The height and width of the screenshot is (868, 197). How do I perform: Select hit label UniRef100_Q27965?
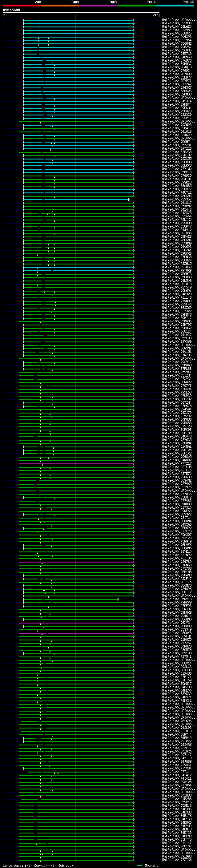176,484
